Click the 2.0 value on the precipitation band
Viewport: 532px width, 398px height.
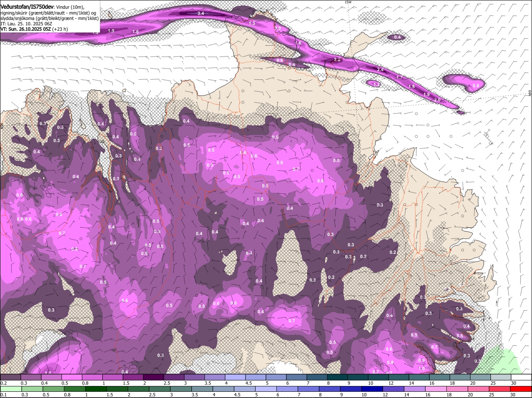coord(437,100)
